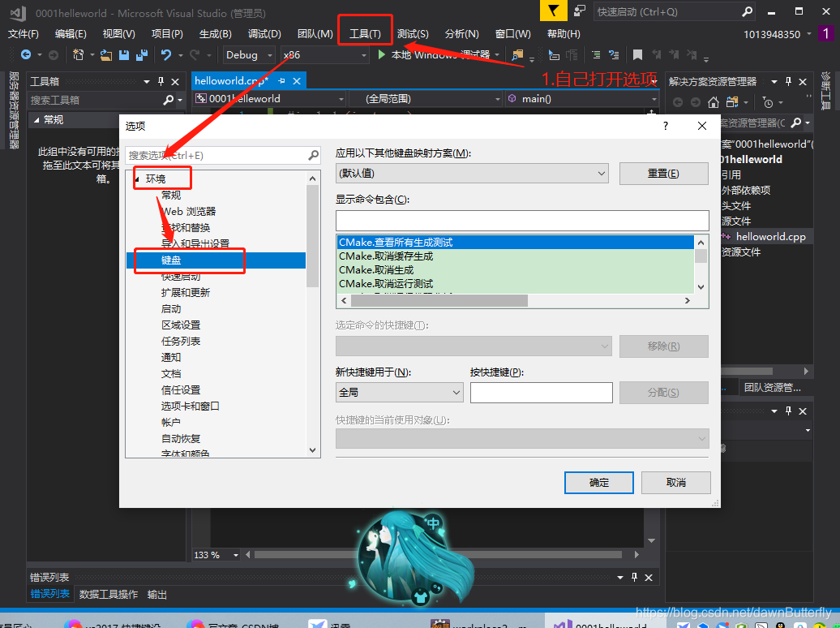Image resolution: width=840 pixels, height=628 pixels.
Task: Click the home icon in Solution Explorer
Action: point(713,102)
